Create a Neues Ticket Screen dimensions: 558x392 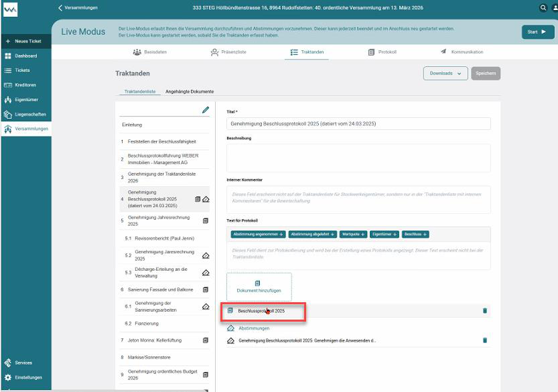[x=26, y=42]
